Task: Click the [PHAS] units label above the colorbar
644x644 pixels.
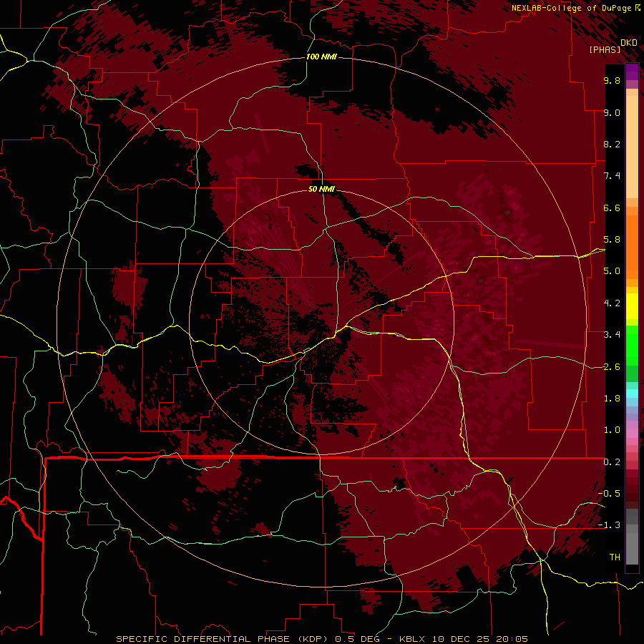Action: point(605,49)
